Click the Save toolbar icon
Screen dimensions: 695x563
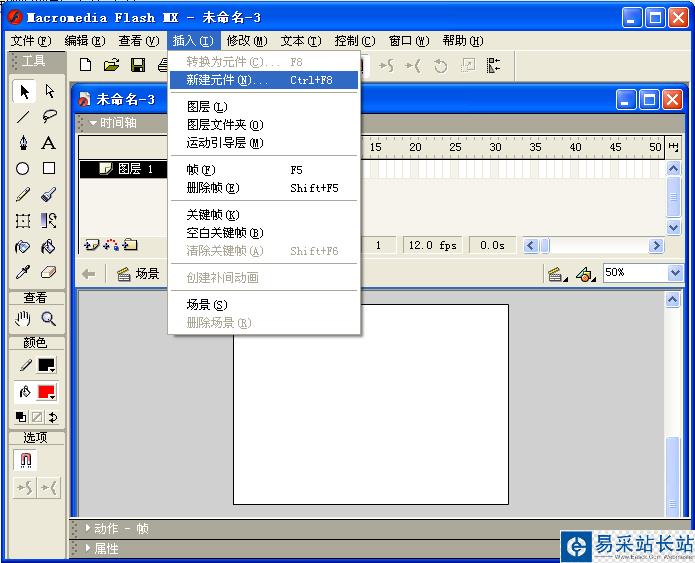coord(138,65)
